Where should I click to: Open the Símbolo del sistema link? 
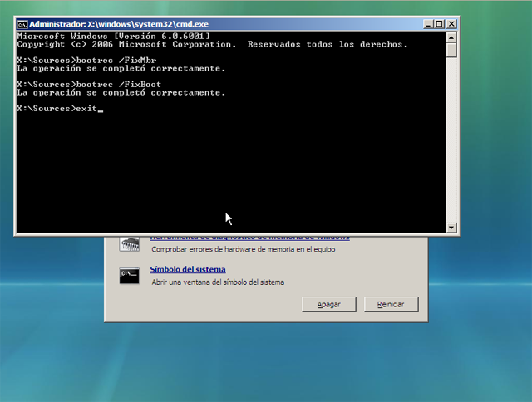[x=187, y=269]
